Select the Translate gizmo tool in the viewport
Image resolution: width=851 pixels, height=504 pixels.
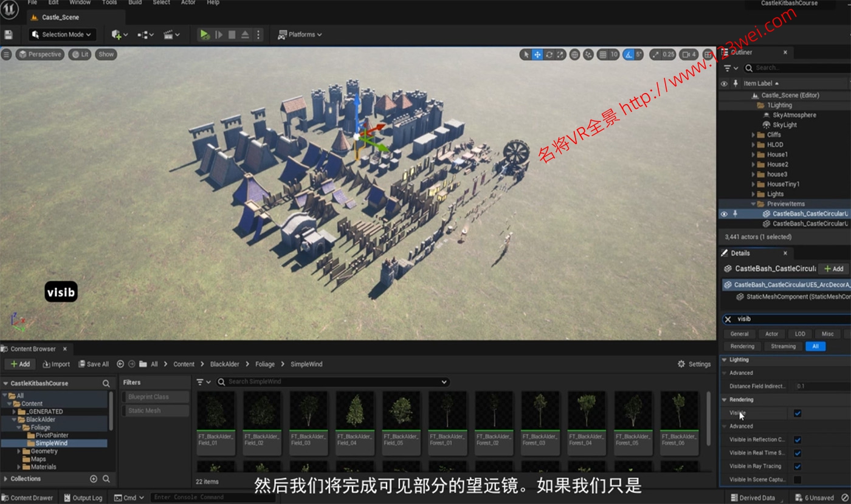[x=537, y=54]
